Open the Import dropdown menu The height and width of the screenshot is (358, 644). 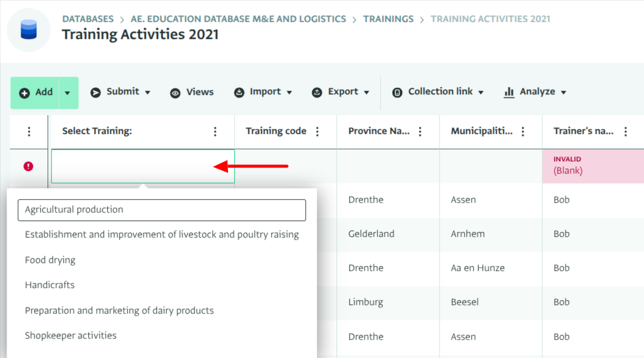[263, 92]
